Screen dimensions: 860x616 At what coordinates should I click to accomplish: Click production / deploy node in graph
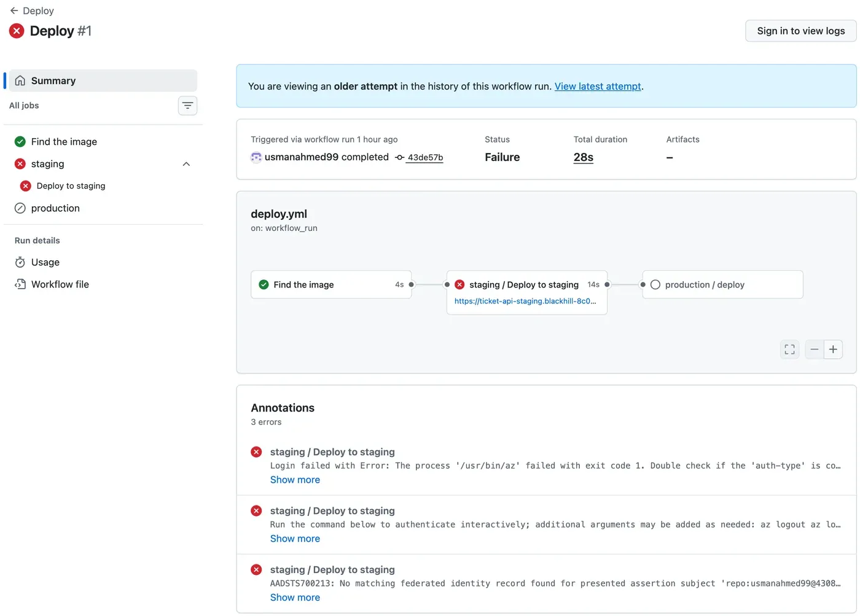click(723, 284)
